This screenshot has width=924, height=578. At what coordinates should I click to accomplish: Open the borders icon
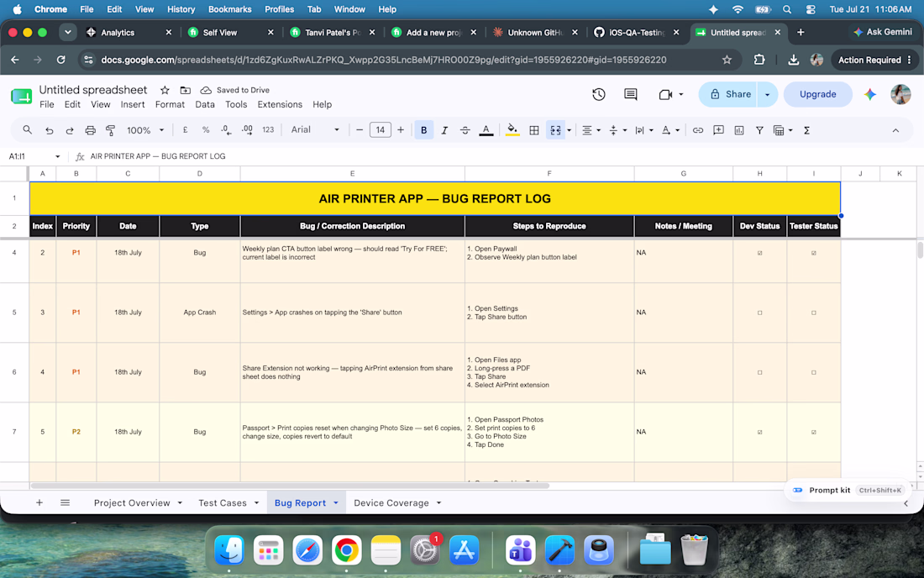pos(534,130)
